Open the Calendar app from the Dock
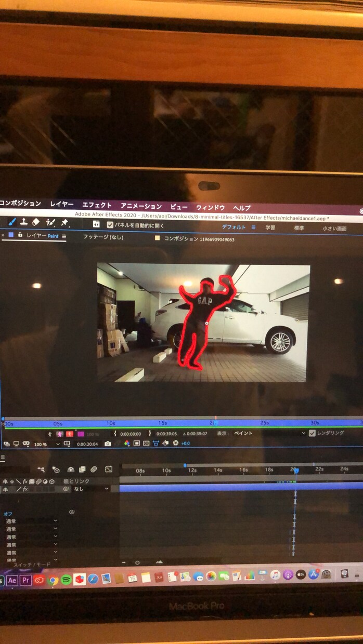Screen dimensions: 363x644 (133, 578)
